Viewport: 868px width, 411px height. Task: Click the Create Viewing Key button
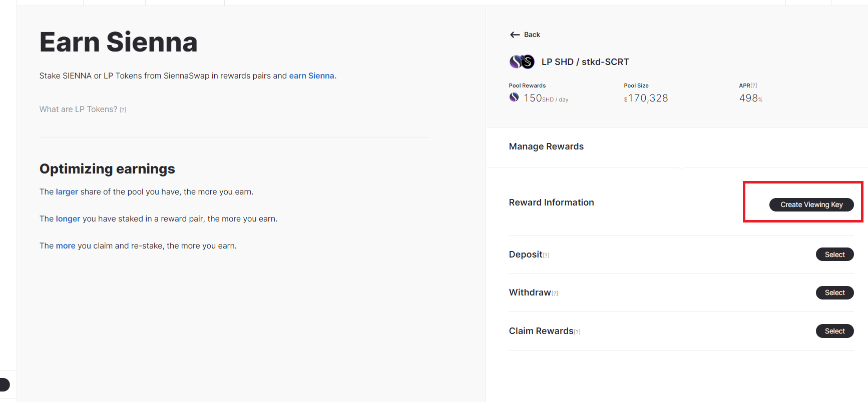click(x=811, y=204)
